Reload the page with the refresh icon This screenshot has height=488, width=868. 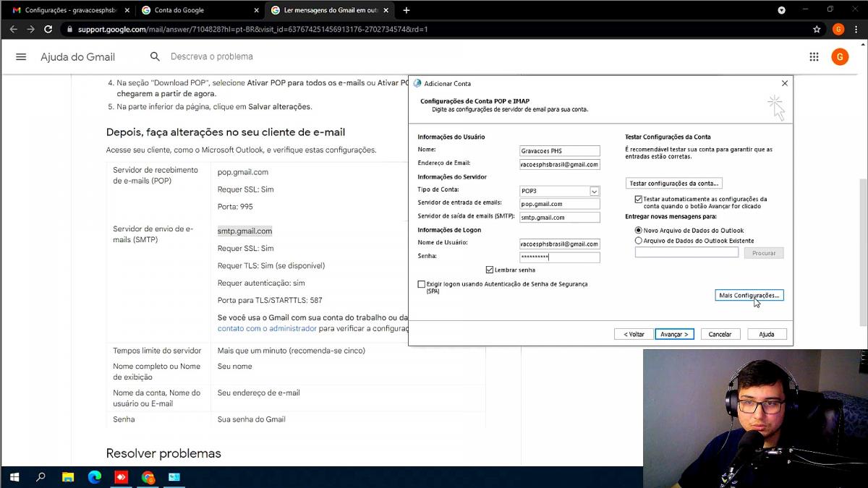click(48, 30)
